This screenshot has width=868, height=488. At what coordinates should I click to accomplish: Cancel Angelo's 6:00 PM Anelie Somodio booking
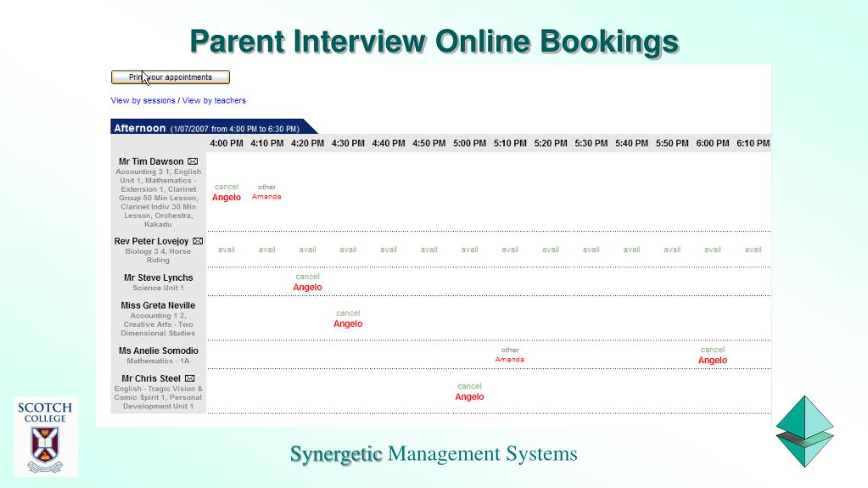[x=713, y=350]
